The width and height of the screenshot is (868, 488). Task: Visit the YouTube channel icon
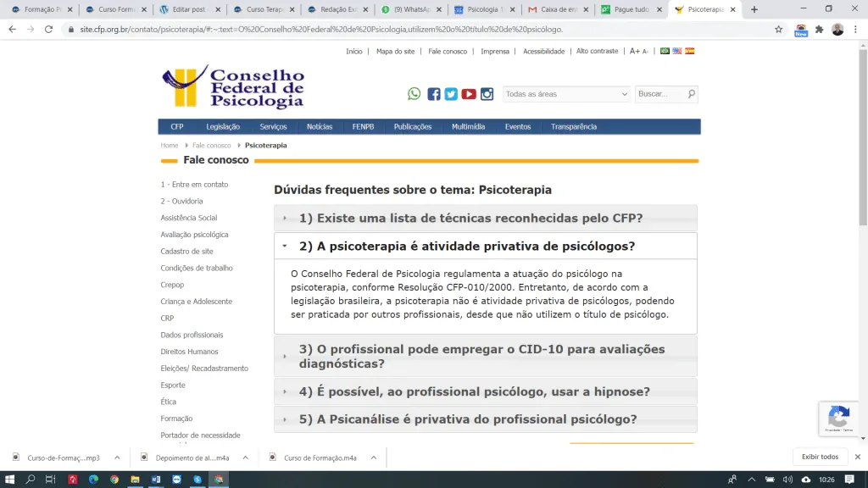469,94
